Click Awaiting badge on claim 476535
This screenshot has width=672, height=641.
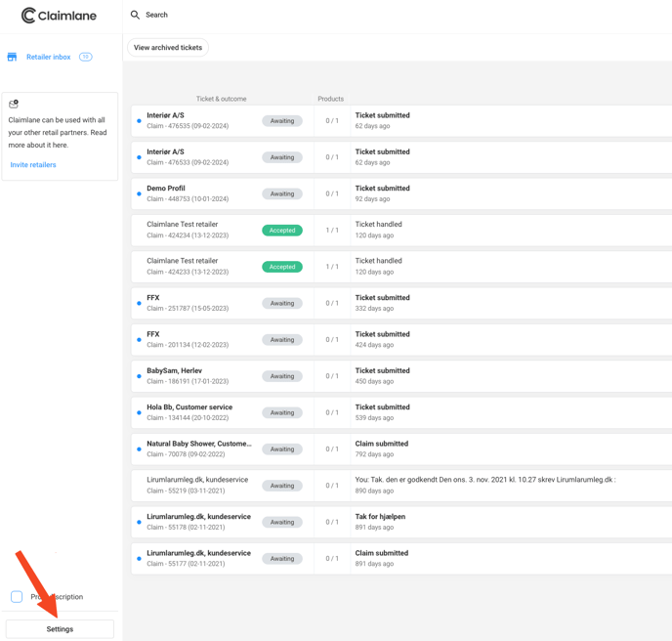coord(282,121)
